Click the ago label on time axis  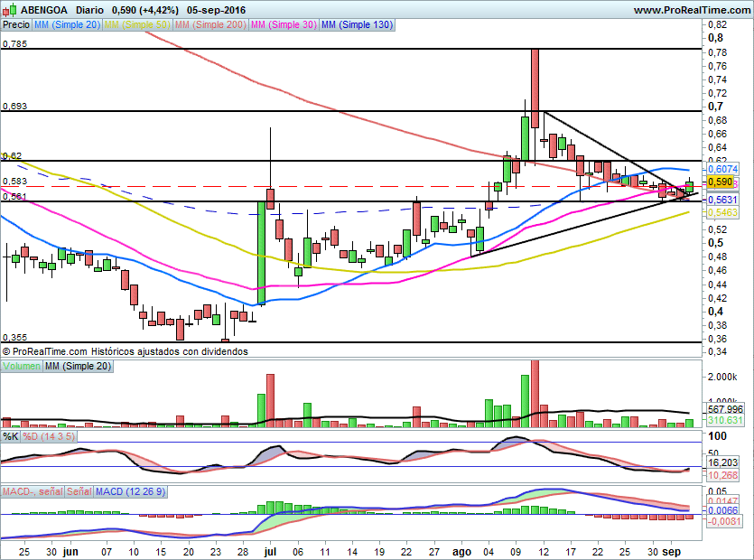point(461,552)
